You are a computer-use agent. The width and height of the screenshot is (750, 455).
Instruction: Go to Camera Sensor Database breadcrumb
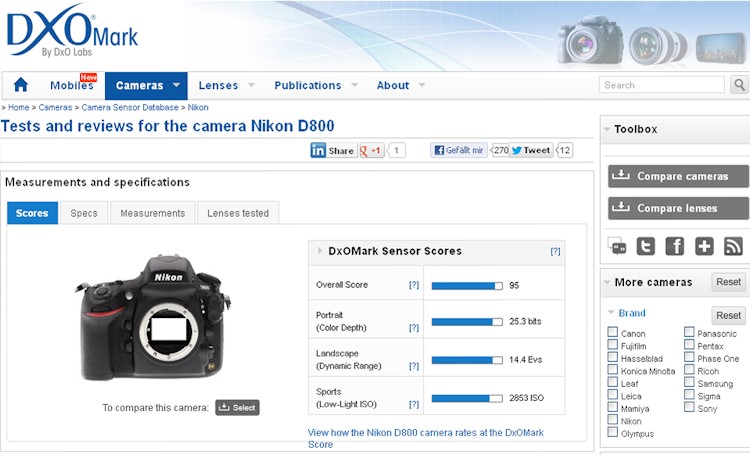tap(130, 107)
